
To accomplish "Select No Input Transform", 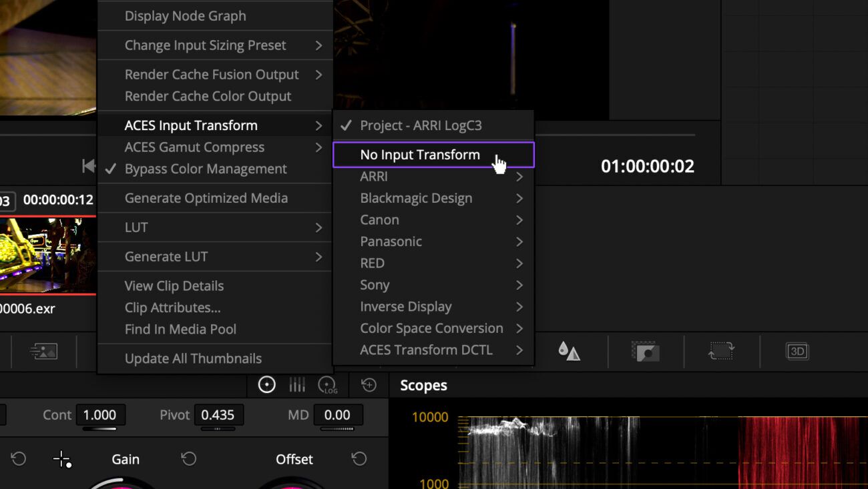I will pos(419,154).
